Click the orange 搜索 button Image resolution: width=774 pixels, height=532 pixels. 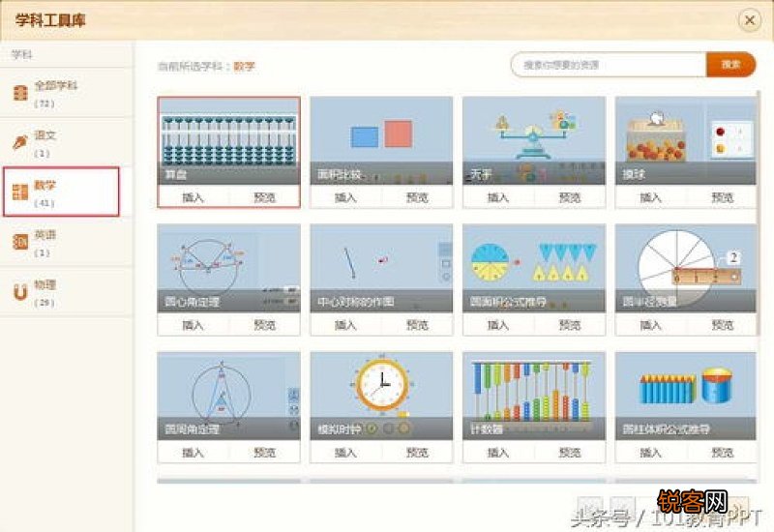click(731, 65)
